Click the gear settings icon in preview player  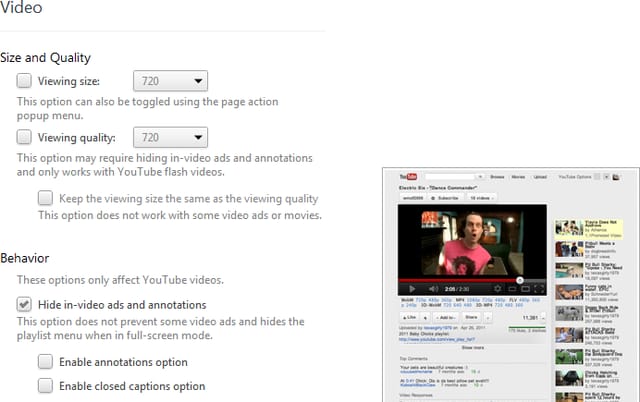pos(498,289)
